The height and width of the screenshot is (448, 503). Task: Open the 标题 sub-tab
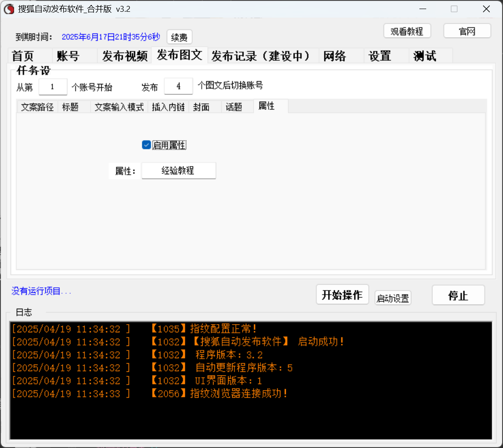(x=74, y=107)
